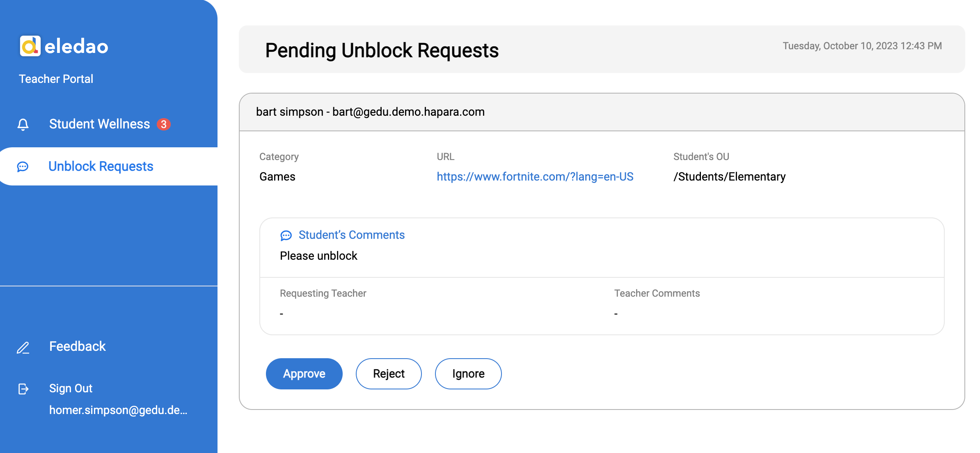Click the red 3 notification badge
Image resolution: width=980 pixels, height=453 pixels.
pos(164,124)
